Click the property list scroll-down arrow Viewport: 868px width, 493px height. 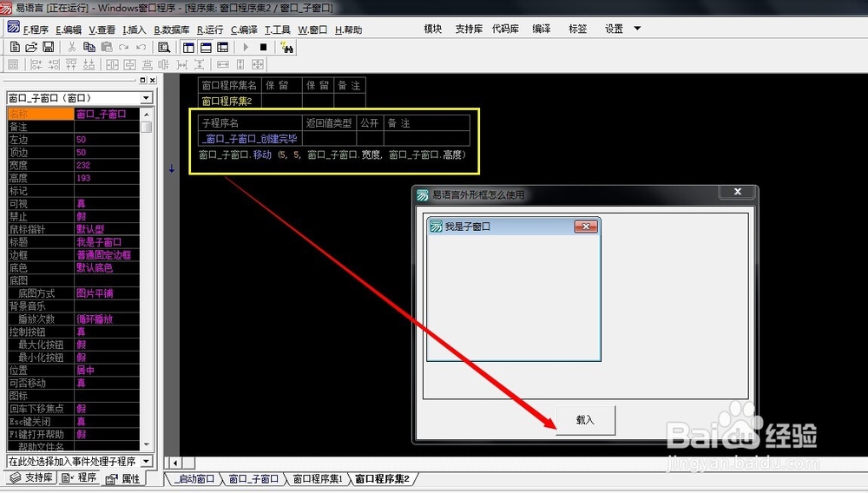[146, 444]
